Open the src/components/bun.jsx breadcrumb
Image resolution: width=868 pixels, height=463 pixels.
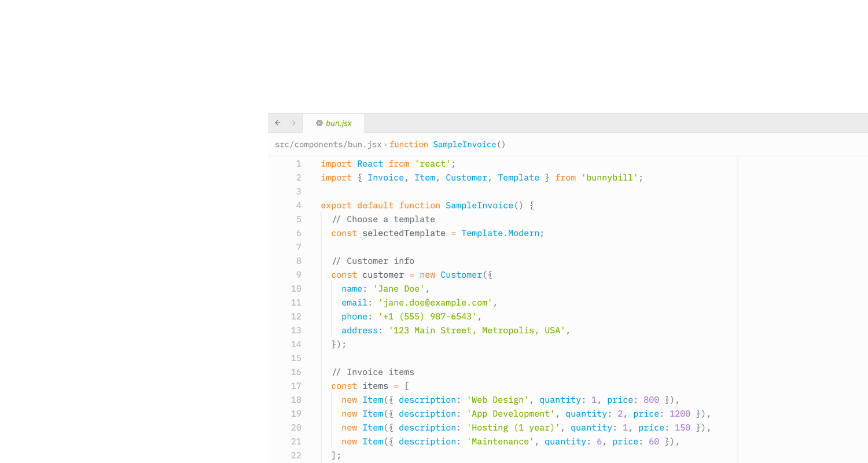tap(328, 144)
